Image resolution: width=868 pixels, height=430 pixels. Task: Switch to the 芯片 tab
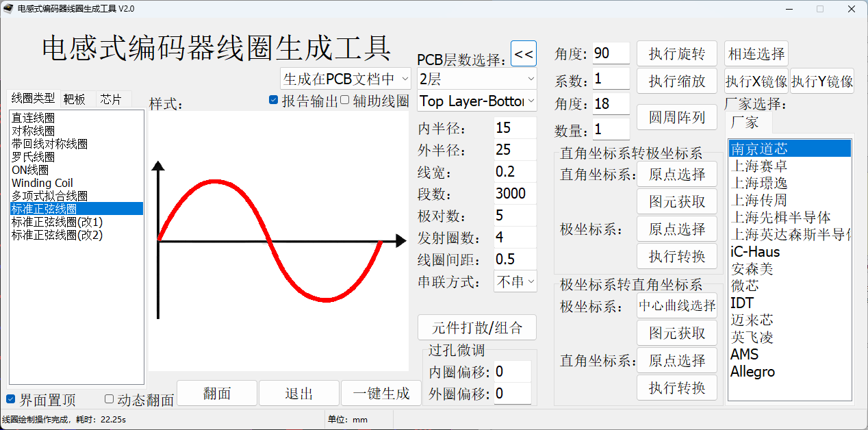110,98
